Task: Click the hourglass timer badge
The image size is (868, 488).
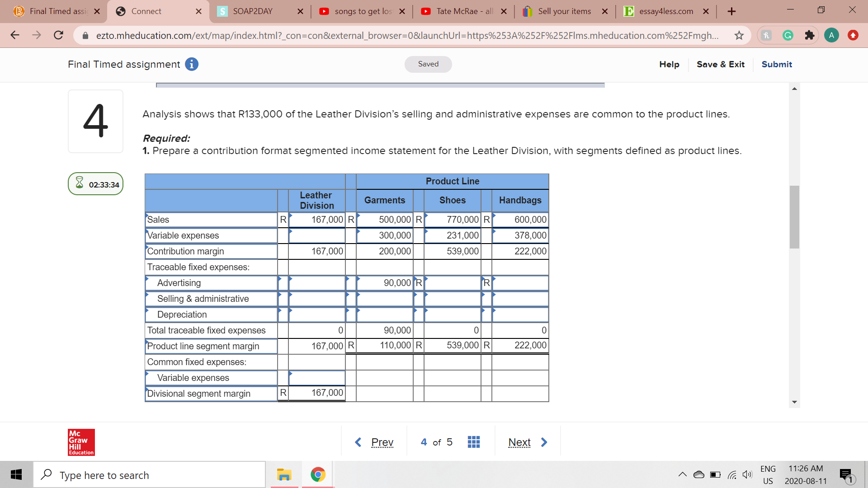Action: click(x=95, y=184)
